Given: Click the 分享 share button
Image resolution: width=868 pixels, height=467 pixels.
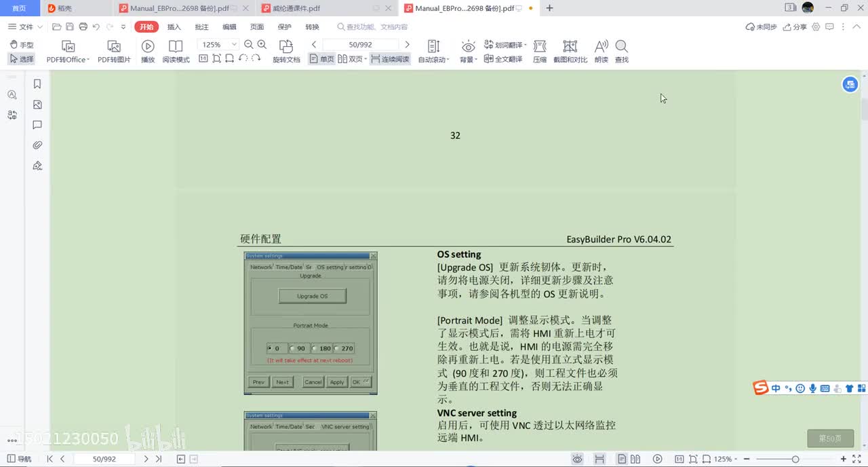Looking at the screenshot, I should pyautogui.click(x=795, y=26).
